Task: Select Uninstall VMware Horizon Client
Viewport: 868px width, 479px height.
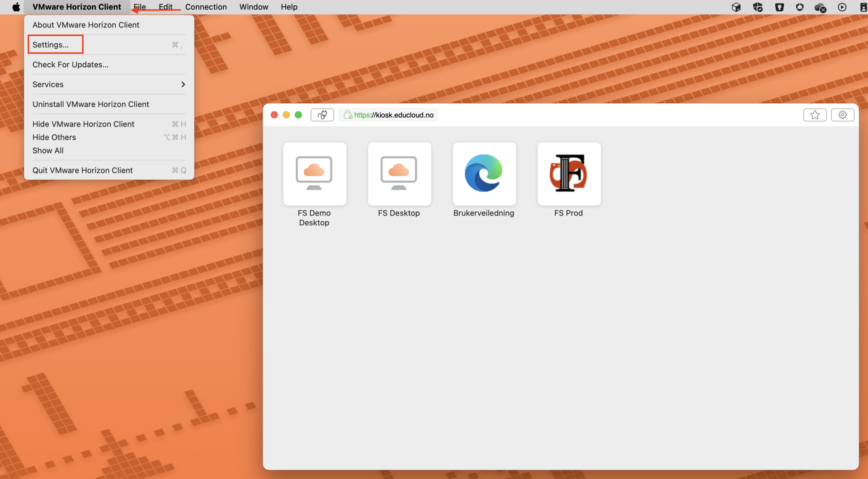Action: click(x=109, y=104)
